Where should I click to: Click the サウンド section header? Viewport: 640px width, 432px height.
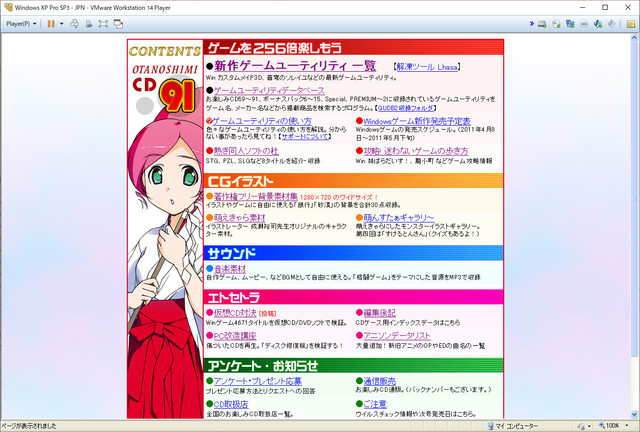click(x=353, y=253)
